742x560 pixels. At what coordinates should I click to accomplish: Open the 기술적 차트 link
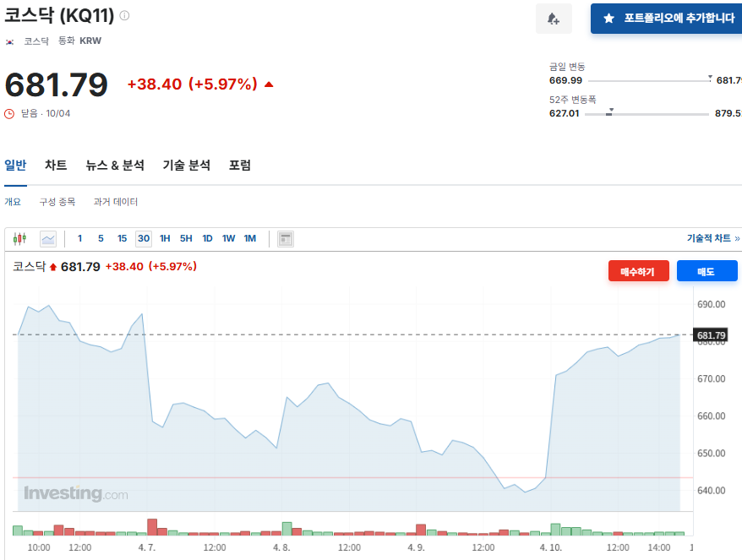pyautogui.click(x=712, y=239)
